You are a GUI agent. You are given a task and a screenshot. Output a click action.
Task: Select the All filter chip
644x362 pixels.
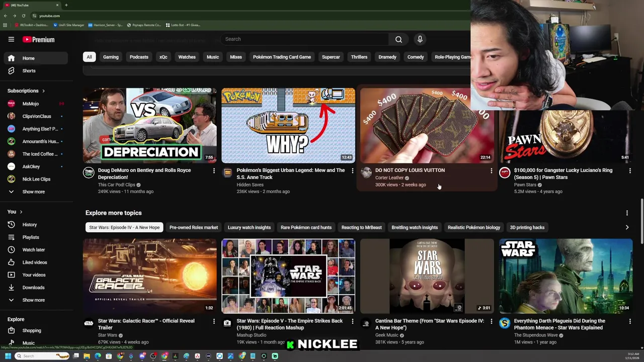(89, 57)
